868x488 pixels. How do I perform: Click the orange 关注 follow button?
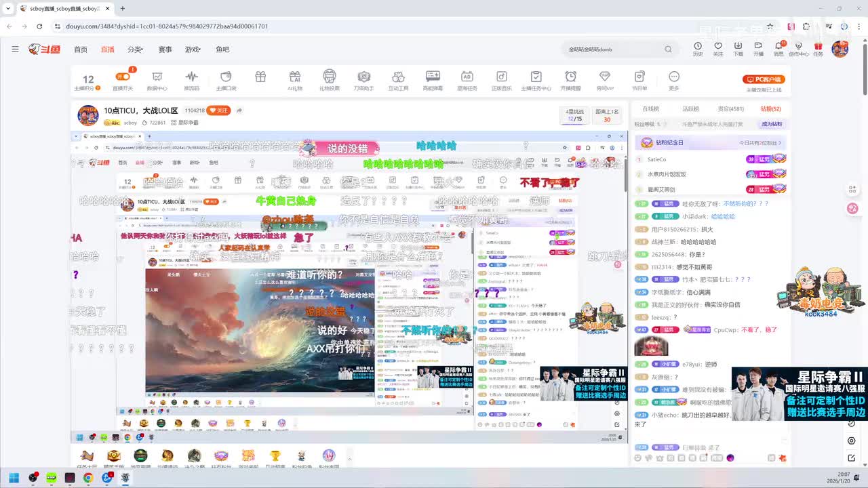coord(219,110)
